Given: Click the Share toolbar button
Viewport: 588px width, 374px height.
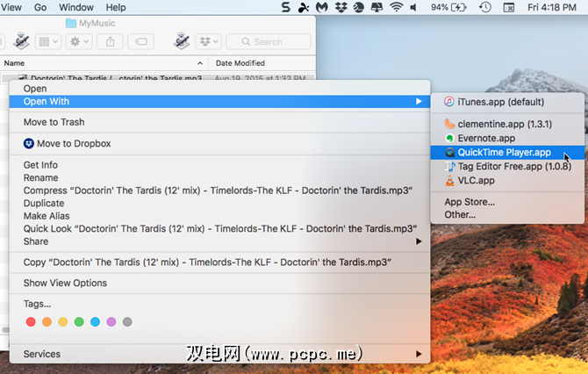Looking at the screenshot, I should [x=110, y=41].
